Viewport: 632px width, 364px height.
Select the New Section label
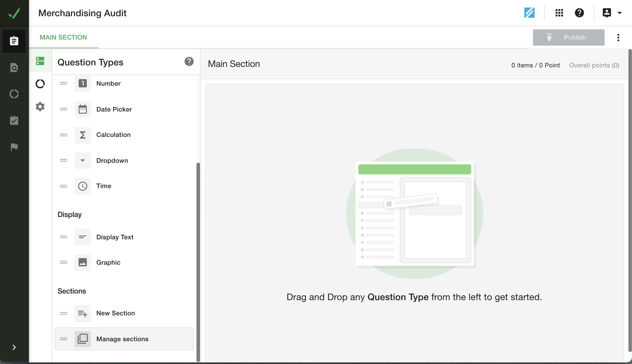pos(115,313)
